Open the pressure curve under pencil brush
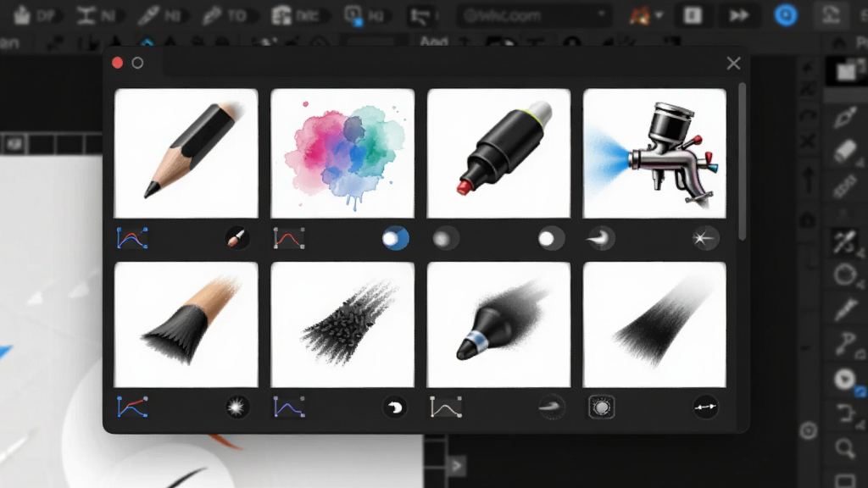 pyautogui.click(x=132, y=238)
